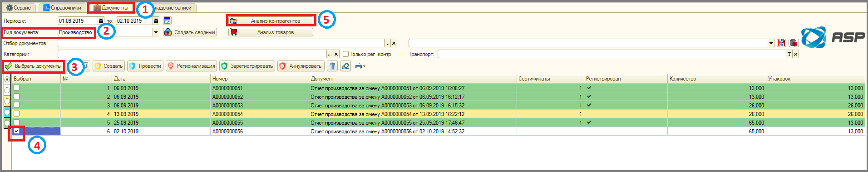Select the cyan color radio filter
868x172 pixels.
click(7, 112)
